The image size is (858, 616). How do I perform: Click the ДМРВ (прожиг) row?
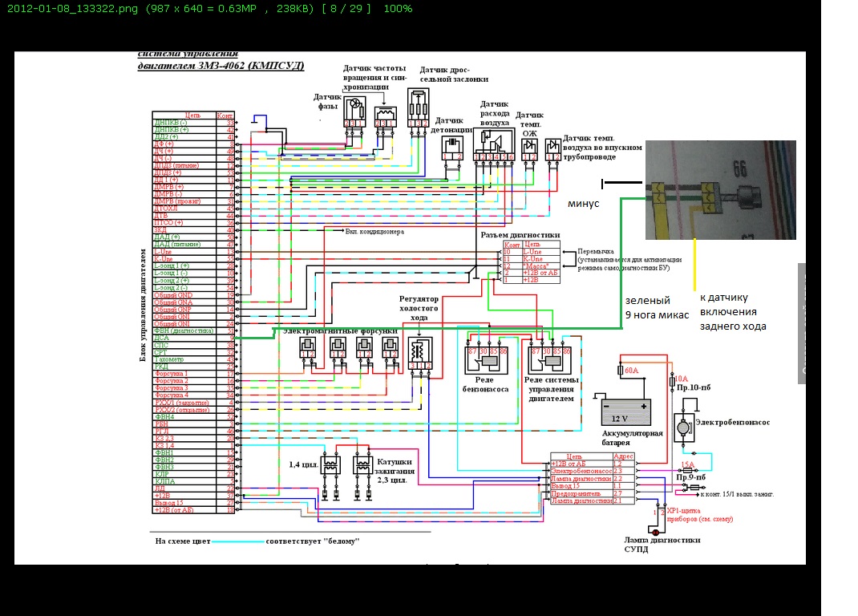point(194,201)
